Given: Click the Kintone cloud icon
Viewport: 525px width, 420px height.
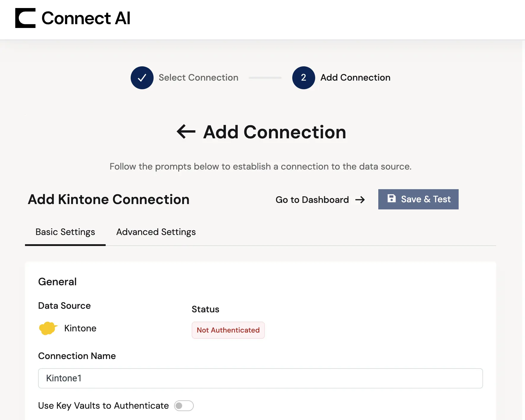Looking at the screenshot, I should [48, 328].
